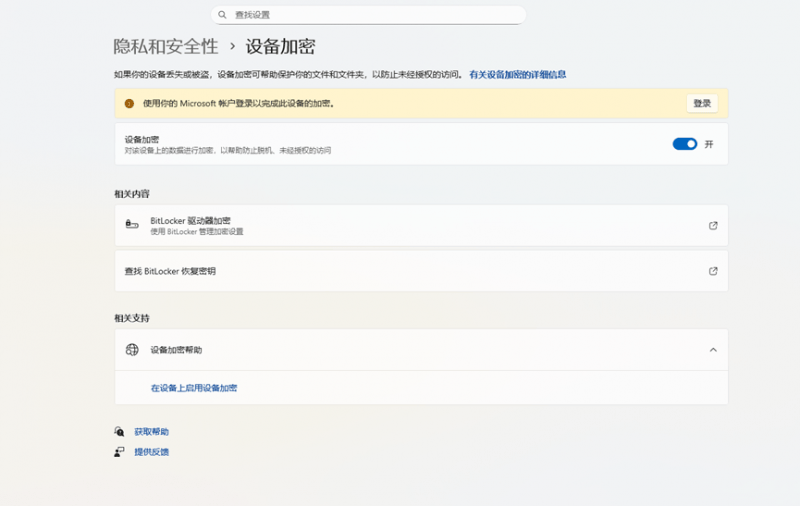Click the magnifier icon in the search box
This screenshot has width=800, height=506.
(x=222, y=15)
